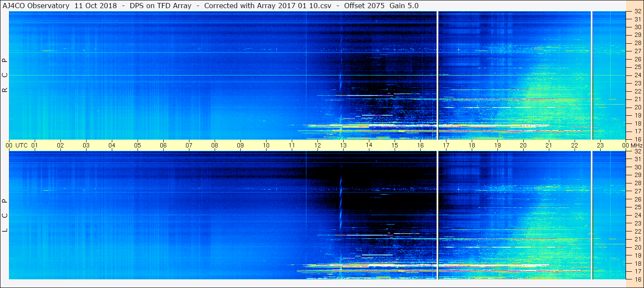Click the 22 MHz tick of the LCP panel

(637, 231)
